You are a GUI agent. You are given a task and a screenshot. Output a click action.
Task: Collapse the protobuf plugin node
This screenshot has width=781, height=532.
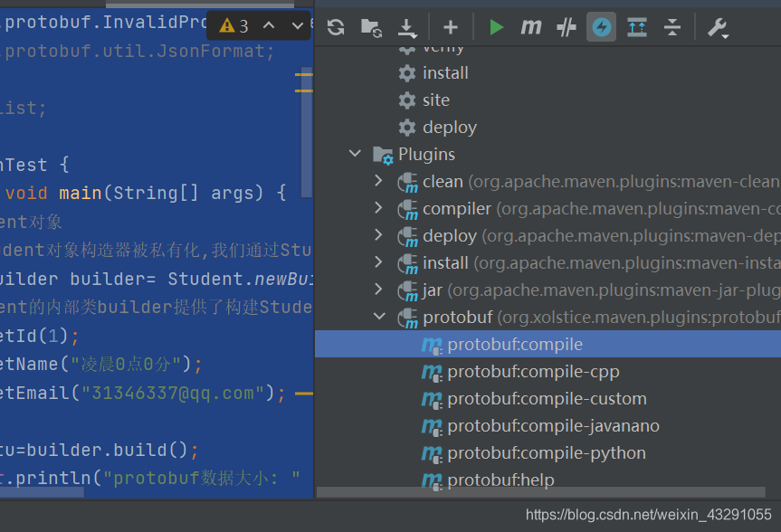click(378, 317)
